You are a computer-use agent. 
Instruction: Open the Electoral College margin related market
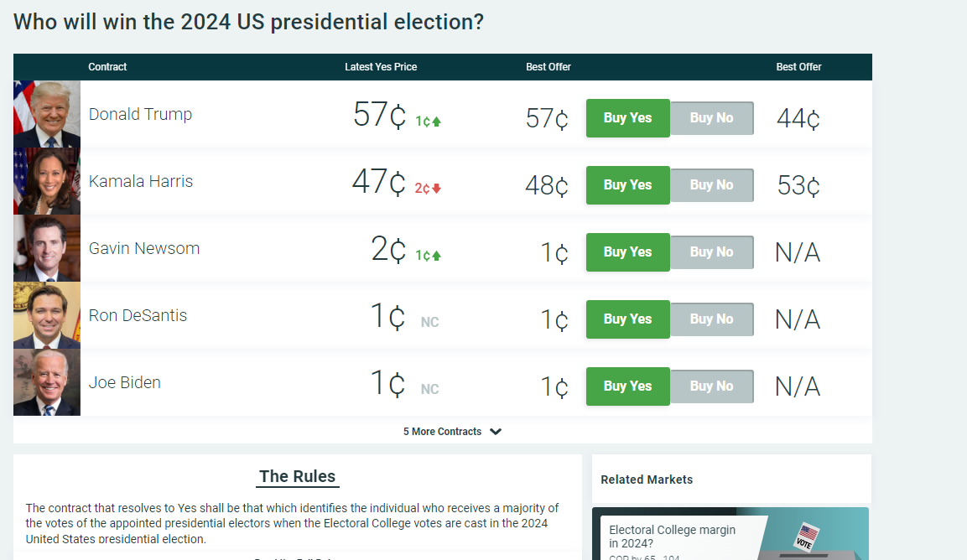click(x=672, y=537)
